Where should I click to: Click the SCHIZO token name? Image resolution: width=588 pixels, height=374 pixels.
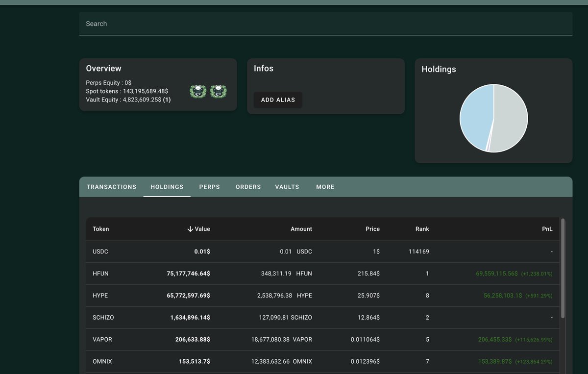pos(103,318)
